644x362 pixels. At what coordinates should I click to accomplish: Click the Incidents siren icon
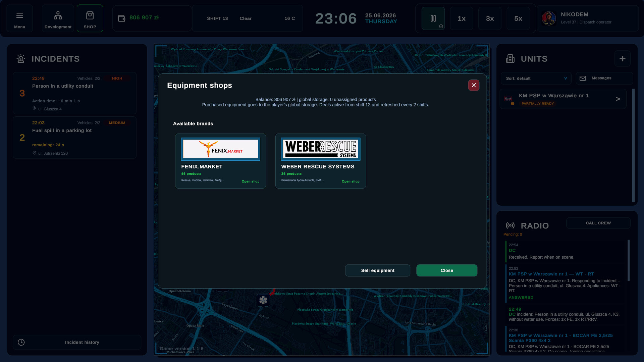[x=21, y=59]
